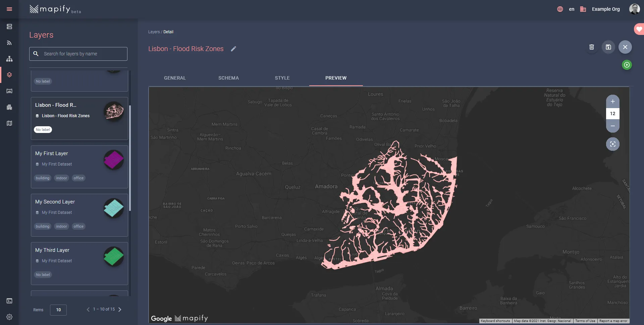Viewport: 644px width, 325px height.
Task: Open the maps icon in the sidebar
Action: coord(9,123)
